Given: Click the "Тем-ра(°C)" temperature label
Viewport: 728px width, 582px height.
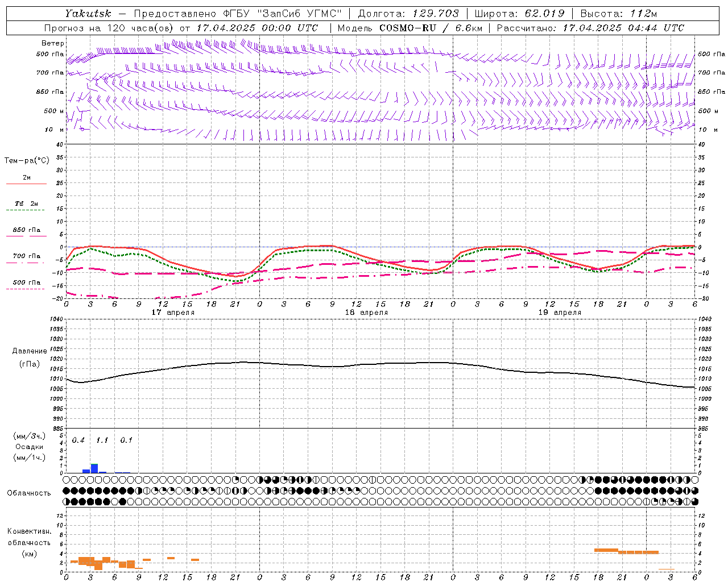Looking at the screenshot, I should 27,161.
